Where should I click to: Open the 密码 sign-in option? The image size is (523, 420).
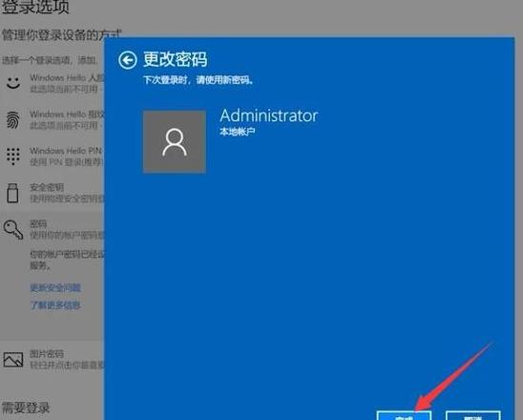pyautogui.click(x=52, y=229)
